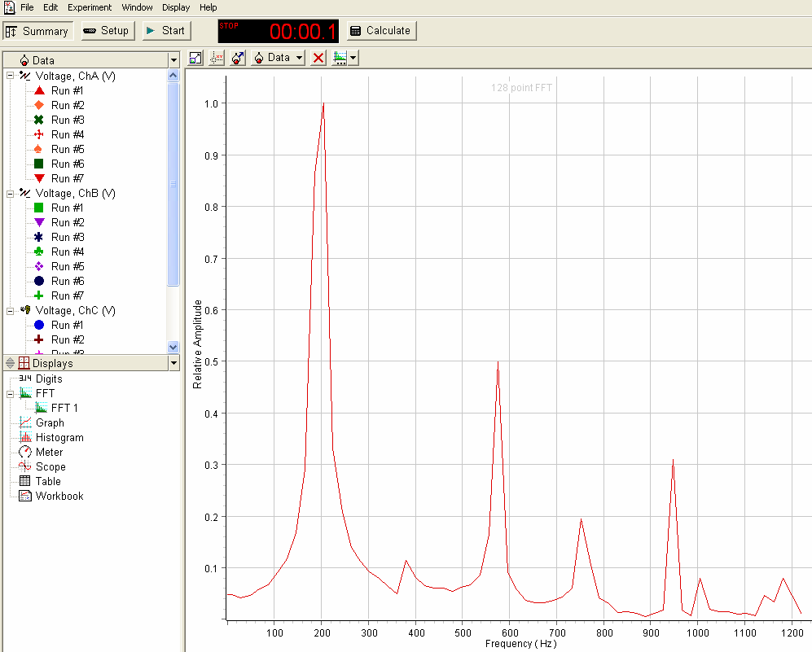Click the Calculate button

point(381,31)
